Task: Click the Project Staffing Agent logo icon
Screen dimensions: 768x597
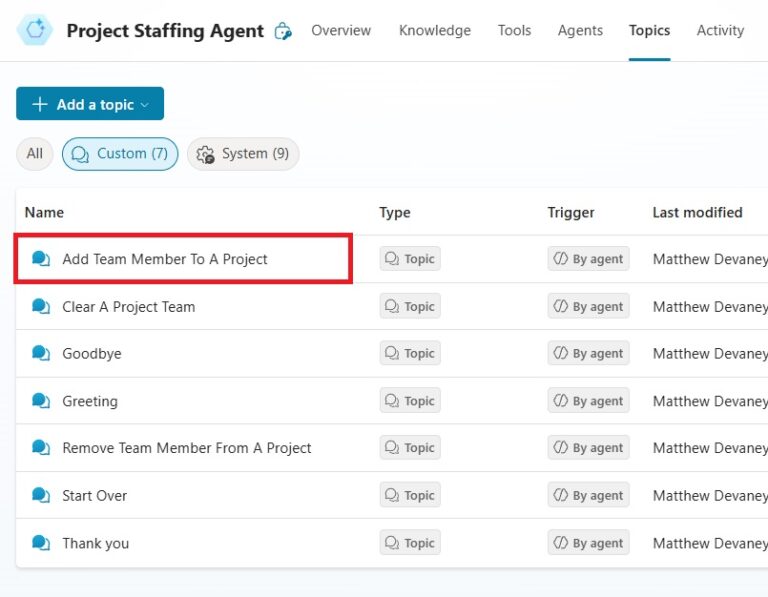Action: [x=36, y=31]
